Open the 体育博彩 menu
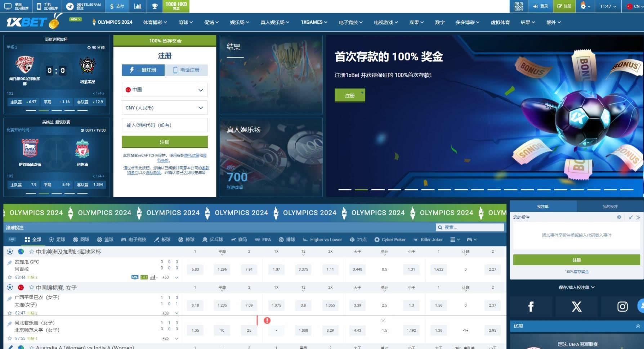The width and height of the screenshot is (644, 349). coord(155,22)
